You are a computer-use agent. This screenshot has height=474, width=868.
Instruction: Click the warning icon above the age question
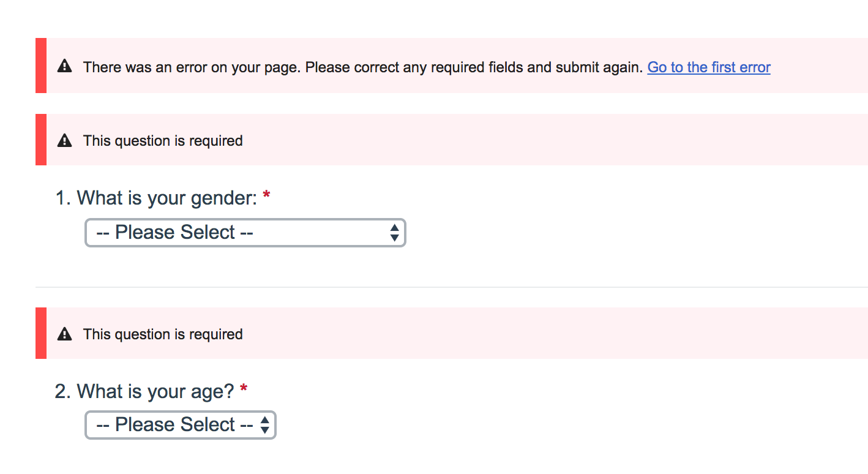[64, 334]
